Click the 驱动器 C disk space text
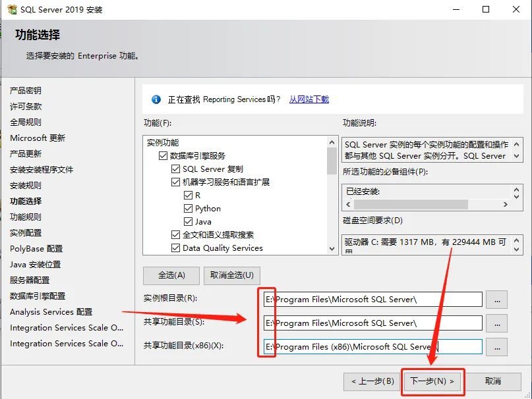 (425, 242)
